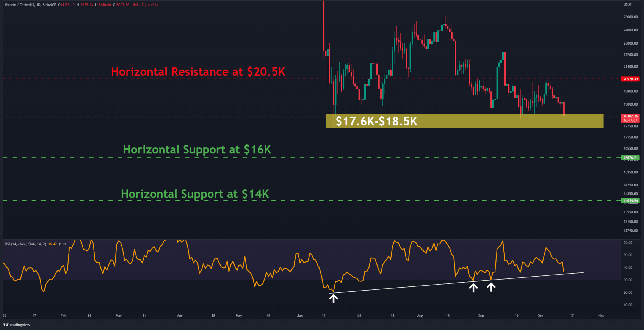The image size is (644, 330).
Task: Click 25000.00 on the price axis
Action: 631,17
